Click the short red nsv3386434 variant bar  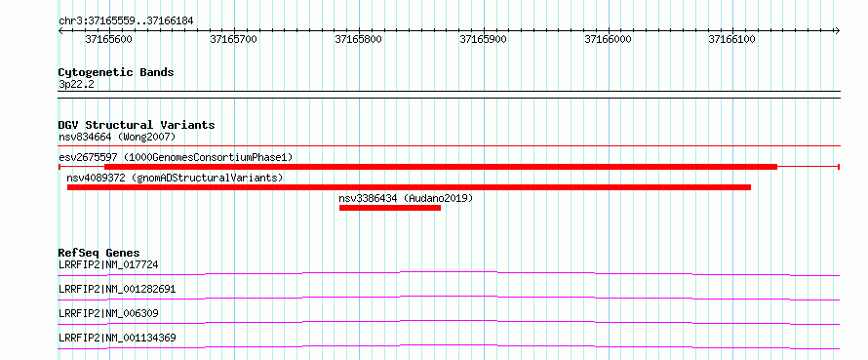pos(390,208)
